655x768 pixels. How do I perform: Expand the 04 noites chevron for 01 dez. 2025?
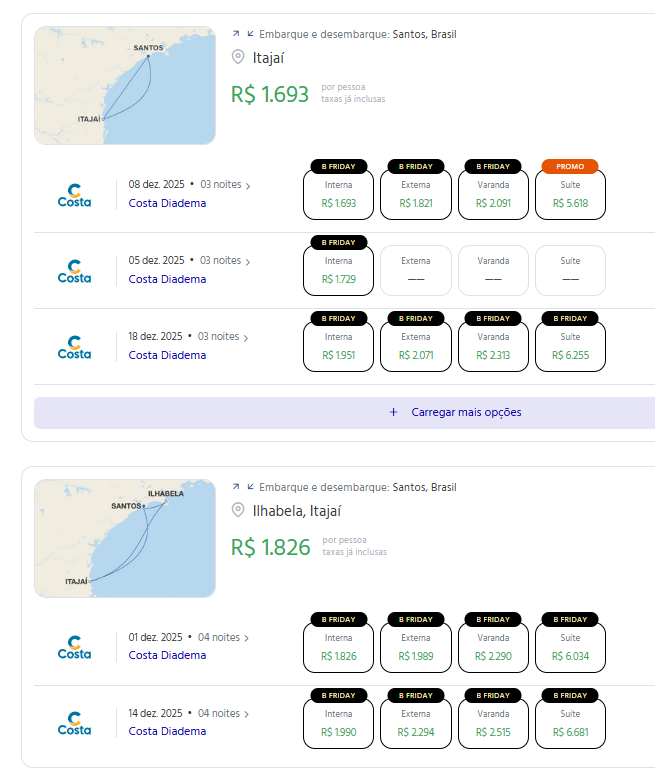(247, 638)
